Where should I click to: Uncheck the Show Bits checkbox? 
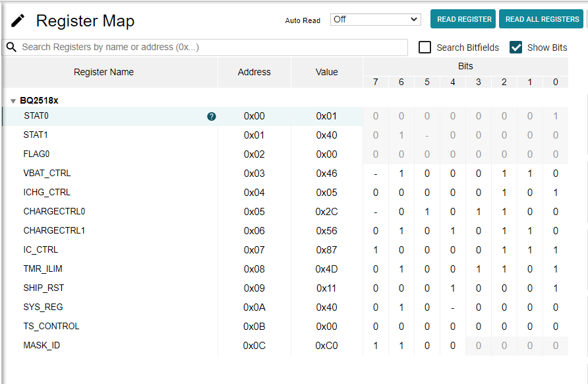tap(516, 48)
